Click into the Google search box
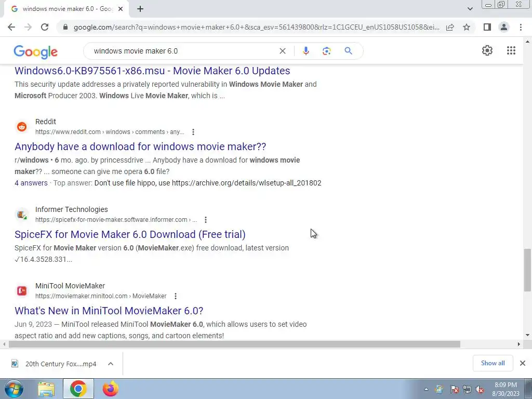This screenshot has width=532, height=399. click(183, 51)
